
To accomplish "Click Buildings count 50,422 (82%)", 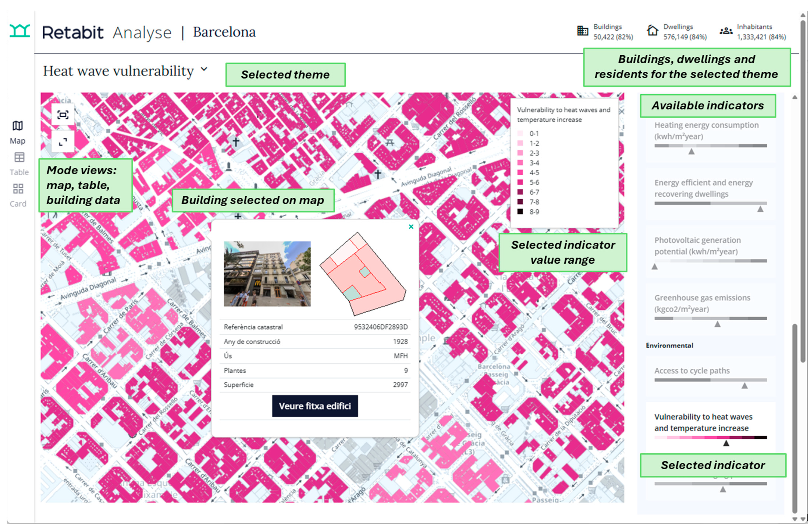I will [x=613, y=37].
